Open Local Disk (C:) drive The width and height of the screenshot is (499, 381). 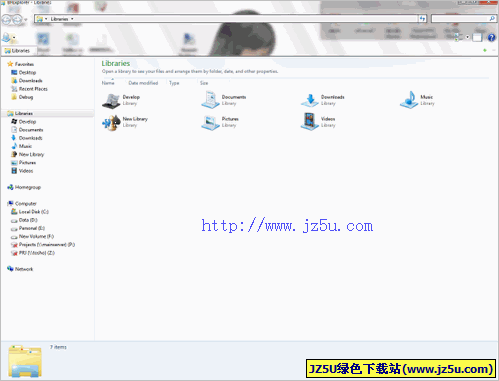pos(34,212)
